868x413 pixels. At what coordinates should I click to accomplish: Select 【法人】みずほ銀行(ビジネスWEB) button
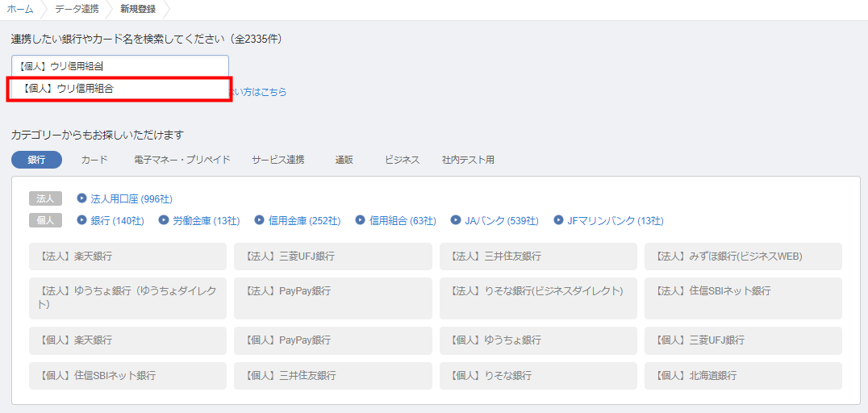[x=743, y=257]
